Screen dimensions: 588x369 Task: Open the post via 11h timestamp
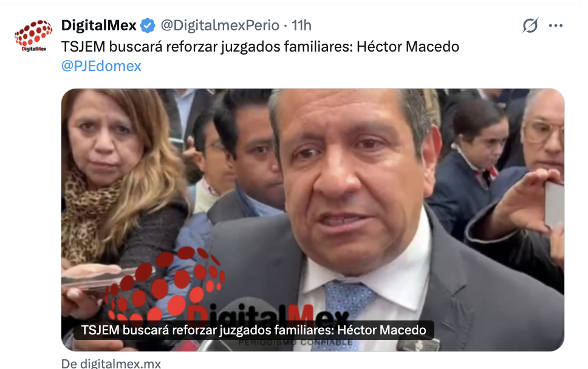tap(301, 25)
